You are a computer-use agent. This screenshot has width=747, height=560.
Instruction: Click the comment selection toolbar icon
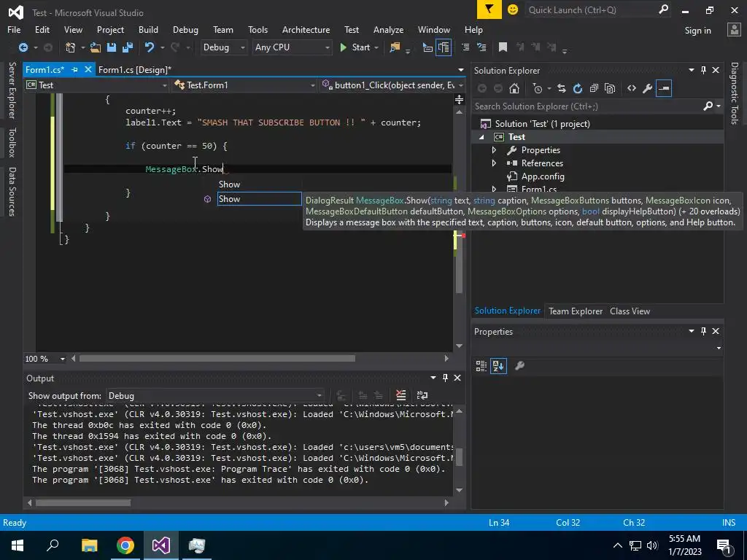[481, 47]
